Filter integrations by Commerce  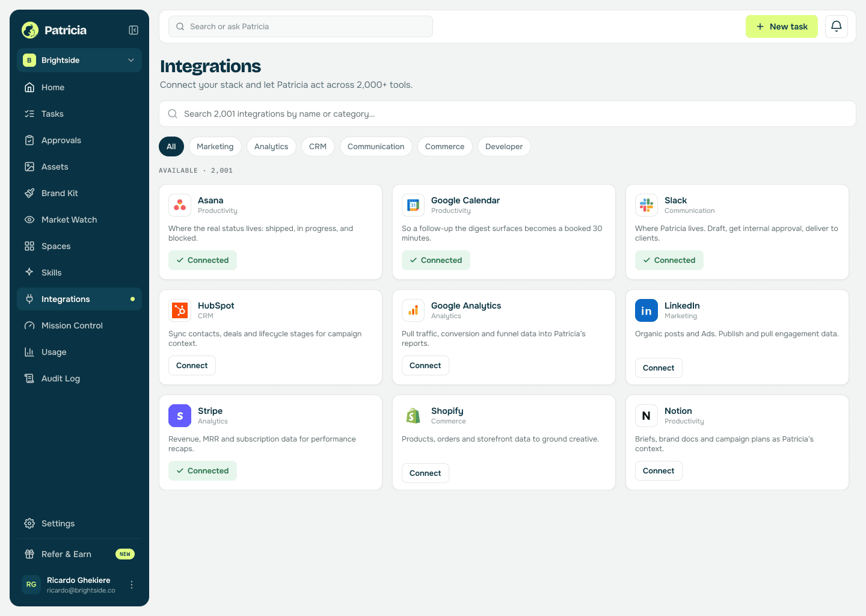point(445,147)
